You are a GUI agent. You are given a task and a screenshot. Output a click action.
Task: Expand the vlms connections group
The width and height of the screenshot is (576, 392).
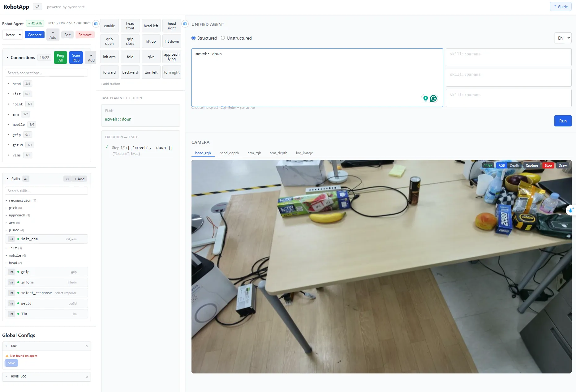(x=9, y=155)
